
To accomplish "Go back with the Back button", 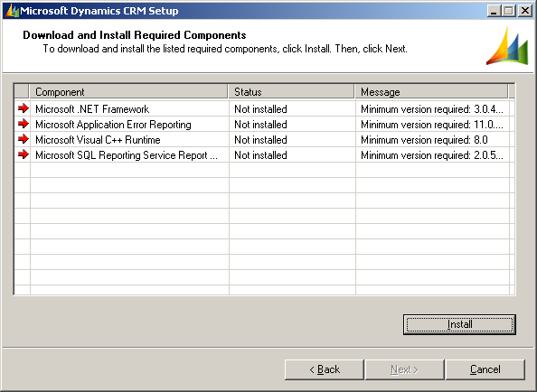I will point(324,369).
